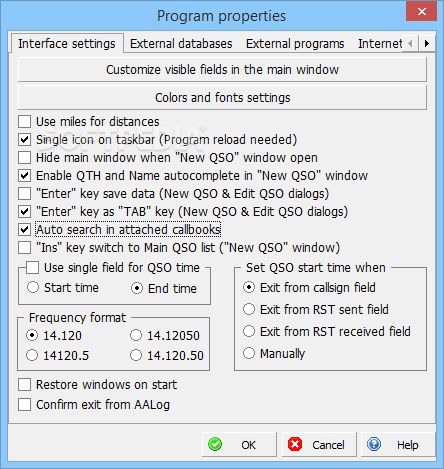Select Start time radio button
The image size is (444, 469).
pyautogui.click(x=33, y=288)
